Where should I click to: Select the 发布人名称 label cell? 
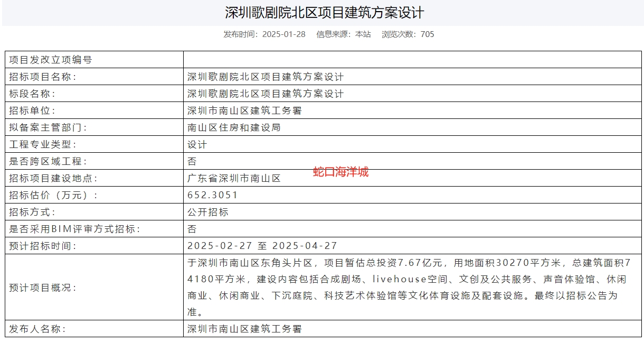94,329
